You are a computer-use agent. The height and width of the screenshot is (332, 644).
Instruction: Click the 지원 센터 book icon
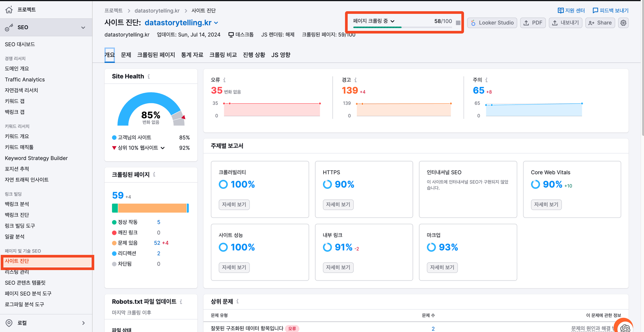pos(561,11)
